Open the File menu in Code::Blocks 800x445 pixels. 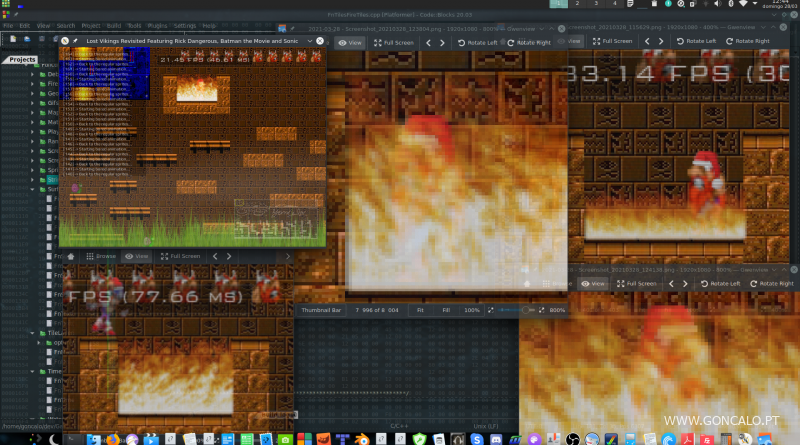point(8,26)
